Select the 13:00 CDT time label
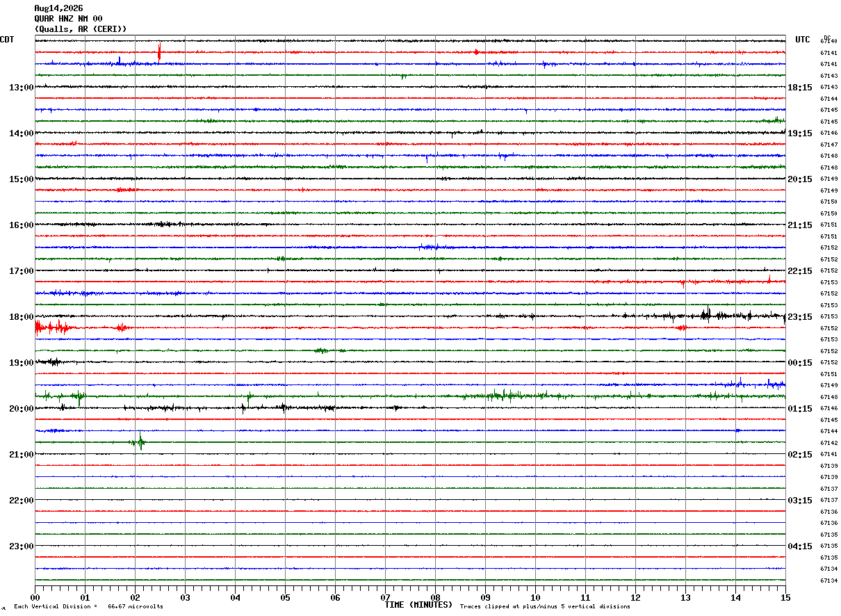Viewport: 841px width, 616px height. (x=21, y=88)
